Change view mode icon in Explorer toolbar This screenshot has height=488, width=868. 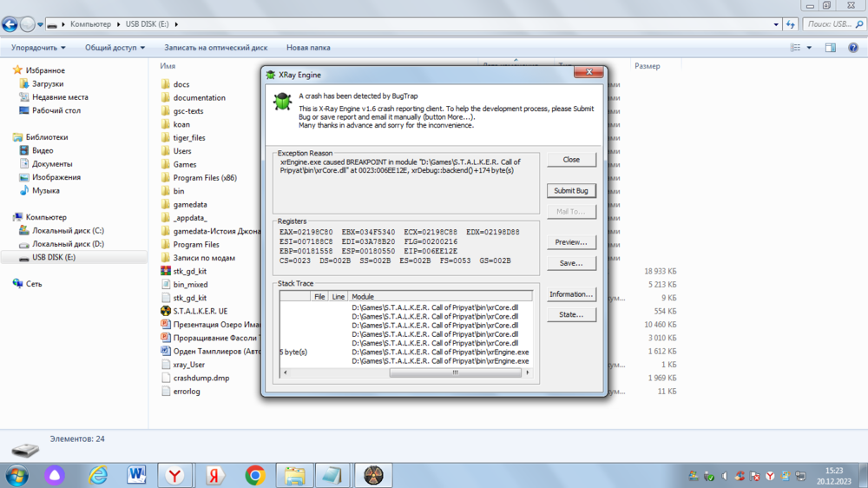[795, 48]
